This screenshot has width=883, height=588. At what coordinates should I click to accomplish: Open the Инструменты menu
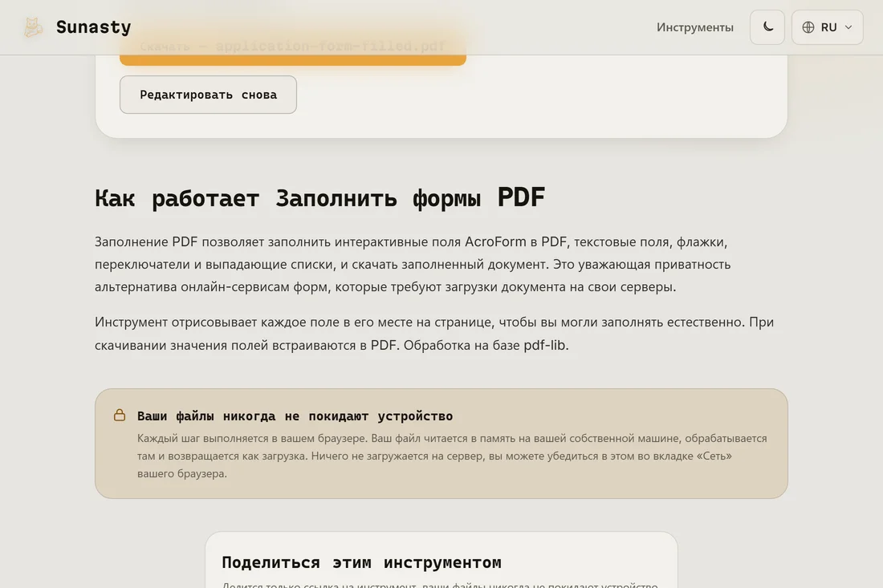[695, 27]
